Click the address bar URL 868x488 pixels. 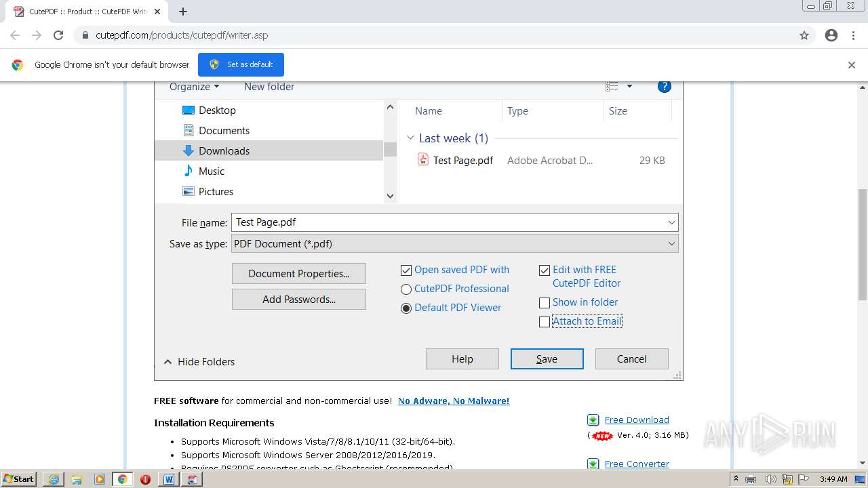pos(182,35)
